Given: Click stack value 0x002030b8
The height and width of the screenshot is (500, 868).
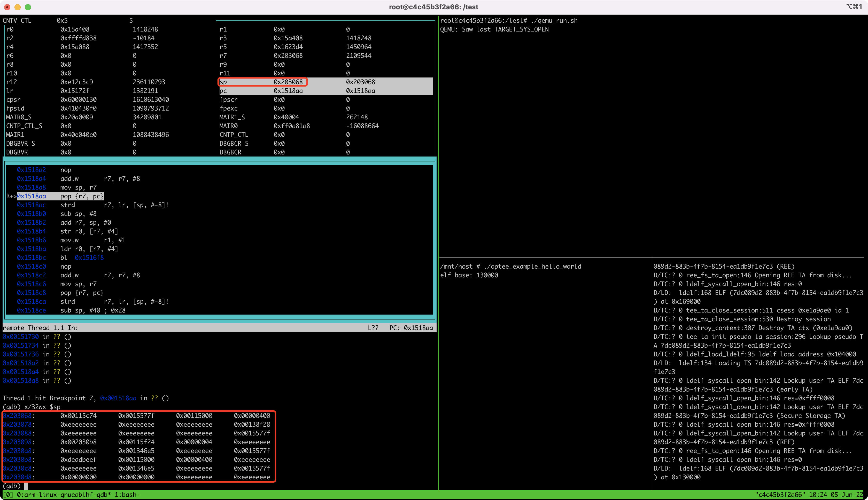Looking at the screenshot, I should click(78, 442).
